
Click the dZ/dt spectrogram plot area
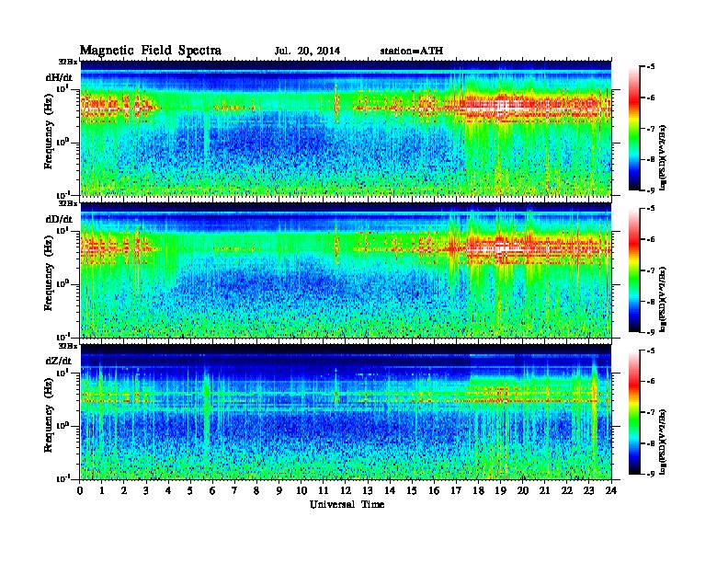pos(346,412)
